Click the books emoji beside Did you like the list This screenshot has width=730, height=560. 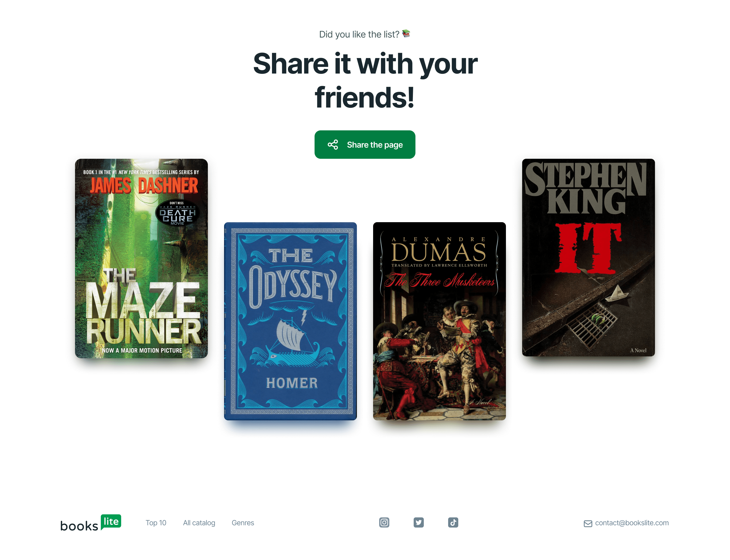[406, 34]
